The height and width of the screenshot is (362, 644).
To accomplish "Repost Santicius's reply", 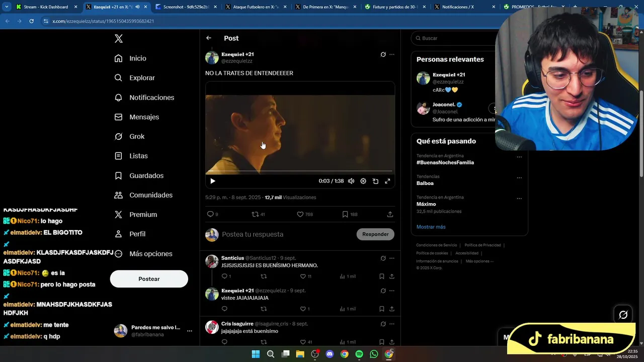I will point(264,277).
